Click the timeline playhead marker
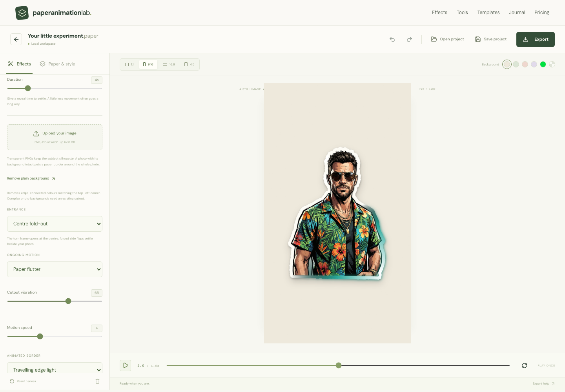This screenshot has width=565, height=392. [339, 365]
